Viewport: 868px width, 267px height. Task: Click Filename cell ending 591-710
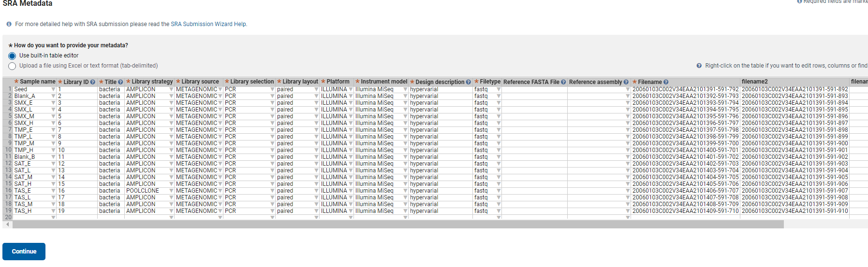pos(686,211)
